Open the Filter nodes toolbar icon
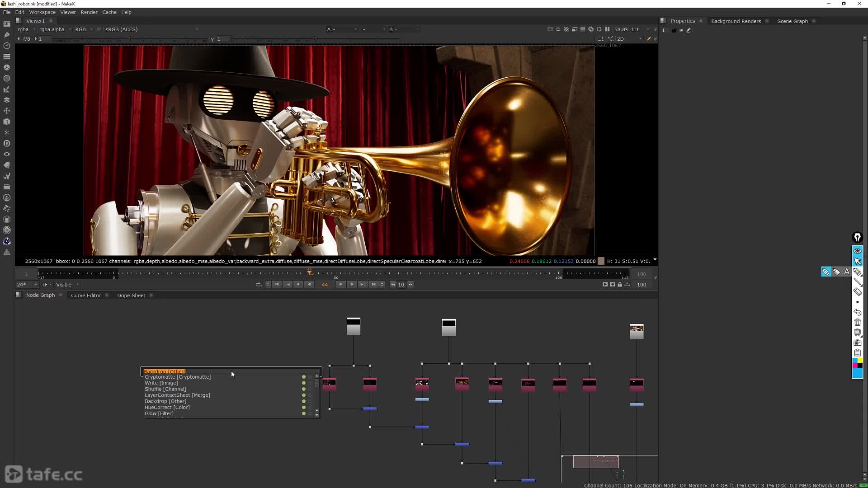 [x=7, y=78]
